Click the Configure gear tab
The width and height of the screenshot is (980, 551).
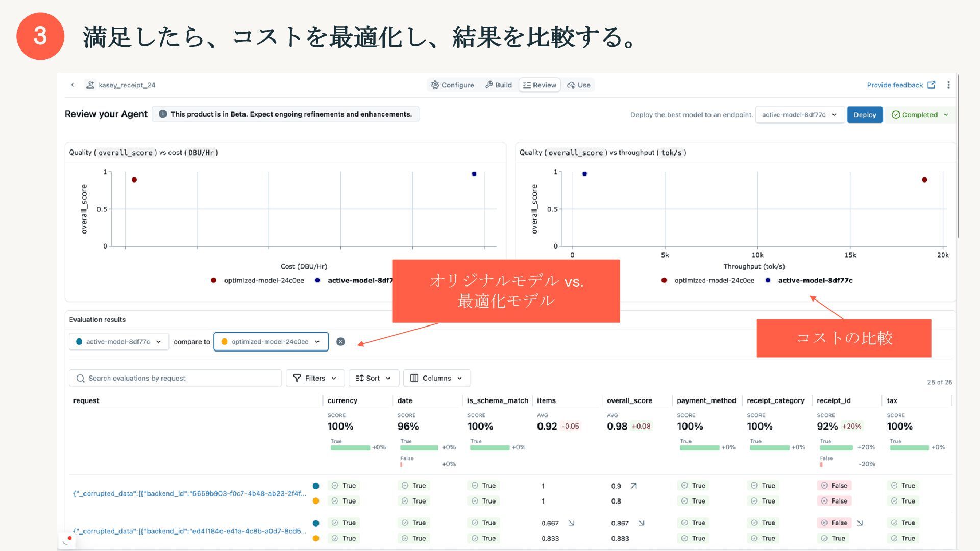click(452, 85)
